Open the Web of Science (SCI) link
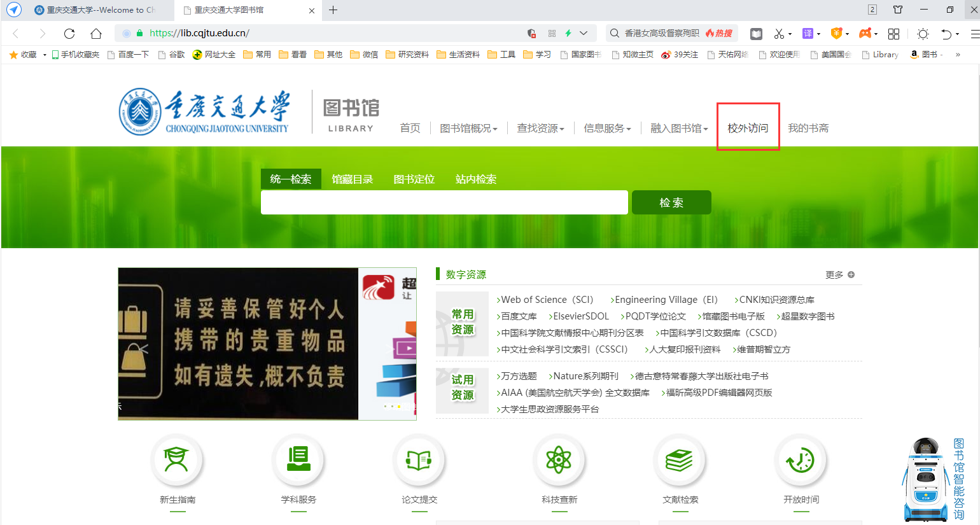Screen dimensions: 980x525 coord(547,300)
